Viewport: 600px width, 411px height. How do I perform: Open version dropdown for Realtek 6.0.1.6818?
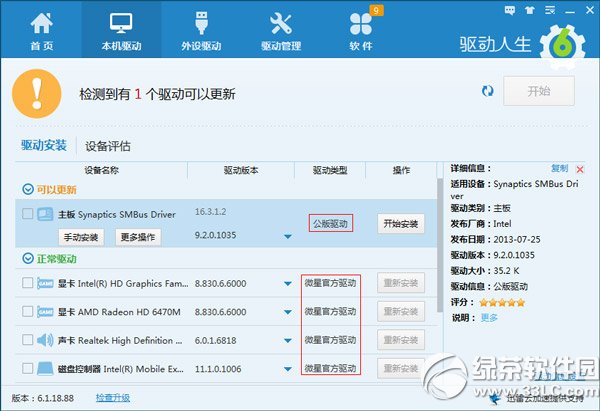[x=288, y=341]
